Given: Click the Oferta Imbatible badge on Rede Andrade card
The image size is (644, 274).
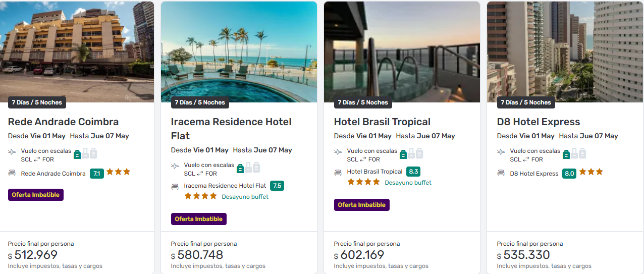Looking at the screenshot, I should [35, 195].
